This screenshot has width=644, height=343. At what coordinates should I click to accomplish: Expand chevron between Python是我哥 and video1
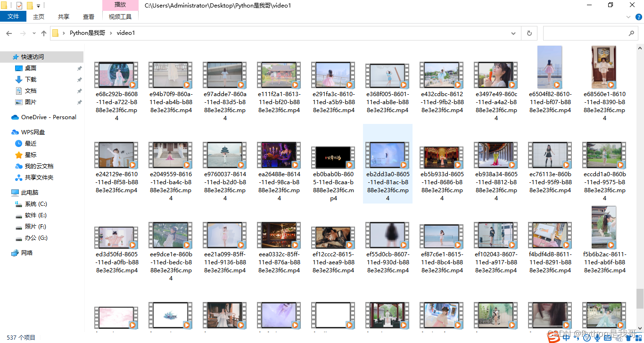111,33
